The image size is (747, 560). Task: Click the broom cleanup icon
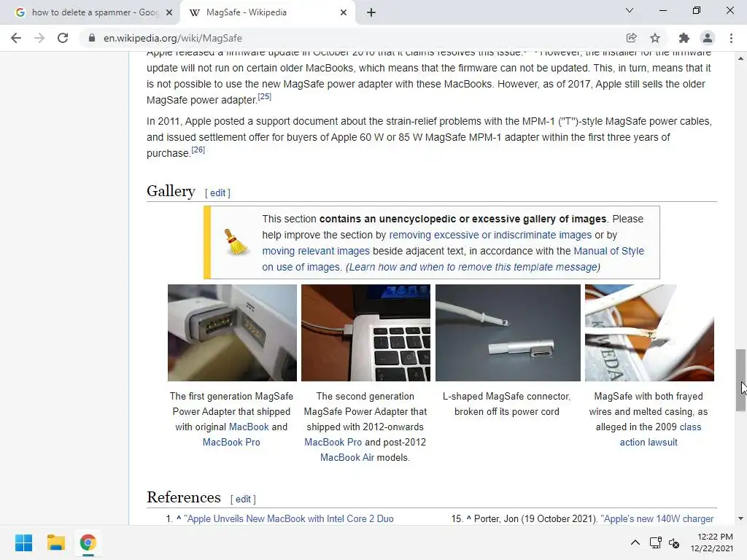tap(236, 242)
